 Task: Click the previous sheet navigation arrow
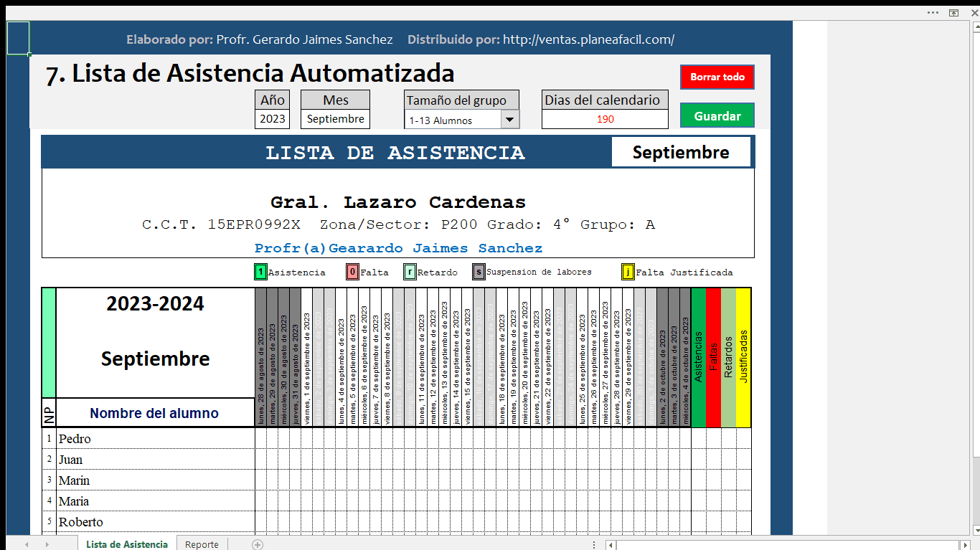click(x=27, y=544)
